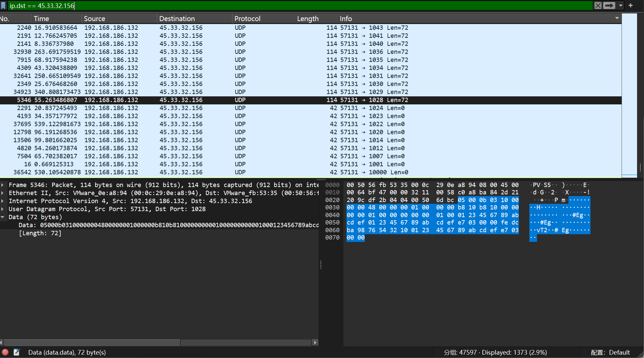Click the 配置 Default profile in status bar
The width and height of the screenshot is (644, 358).
(610, 352)
